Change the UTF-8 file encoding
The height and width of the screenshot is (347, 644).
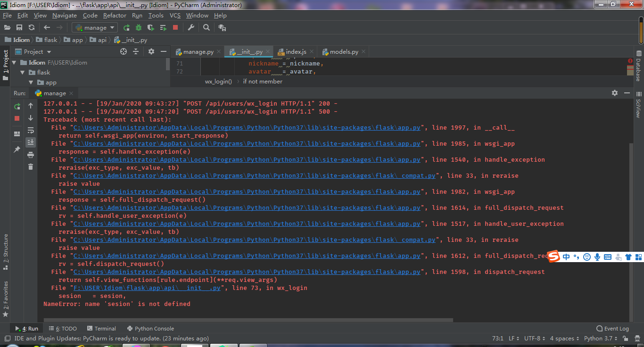[534, 338]
